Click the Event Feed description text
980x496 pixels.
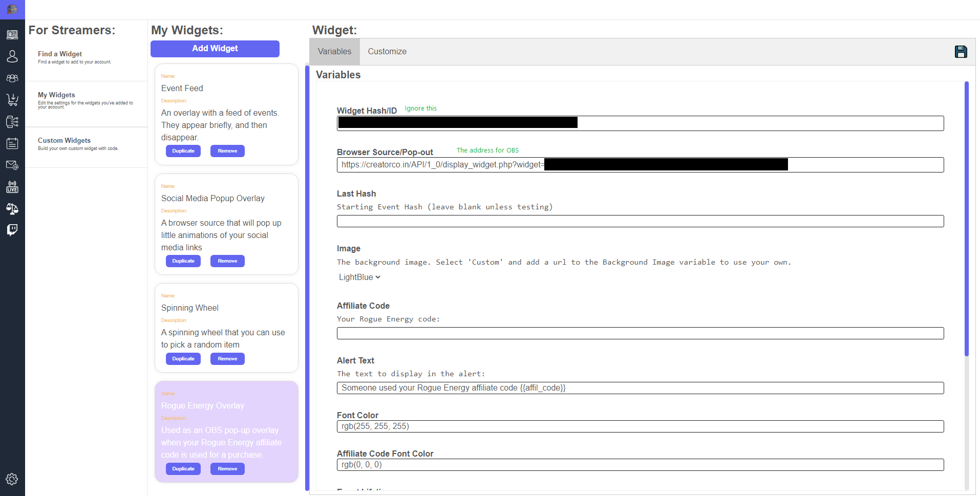pyautogui.click(x=220, y=125)
